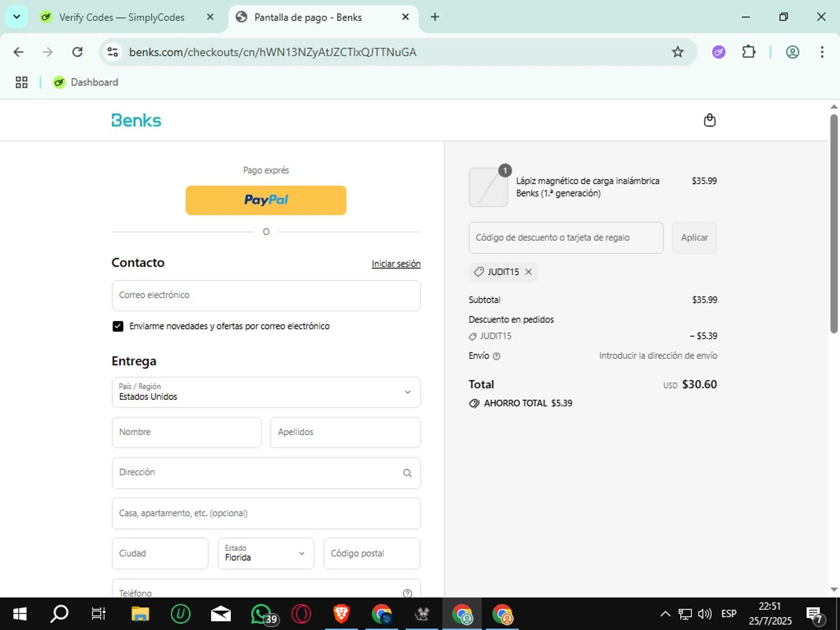
Task: Open the Chrome extensions puzzle icon
Action: [749, 52]
